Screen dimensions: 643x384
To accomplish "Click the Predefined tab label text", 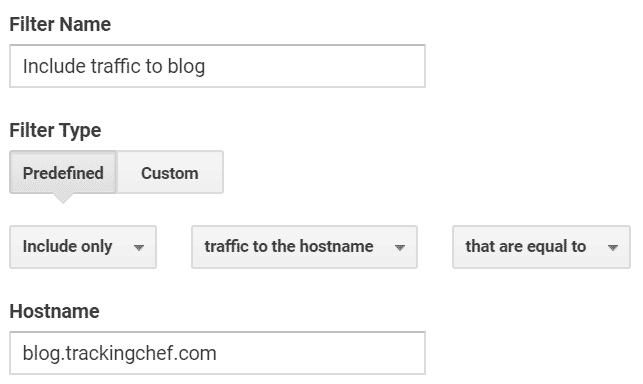I will point(63,173).
